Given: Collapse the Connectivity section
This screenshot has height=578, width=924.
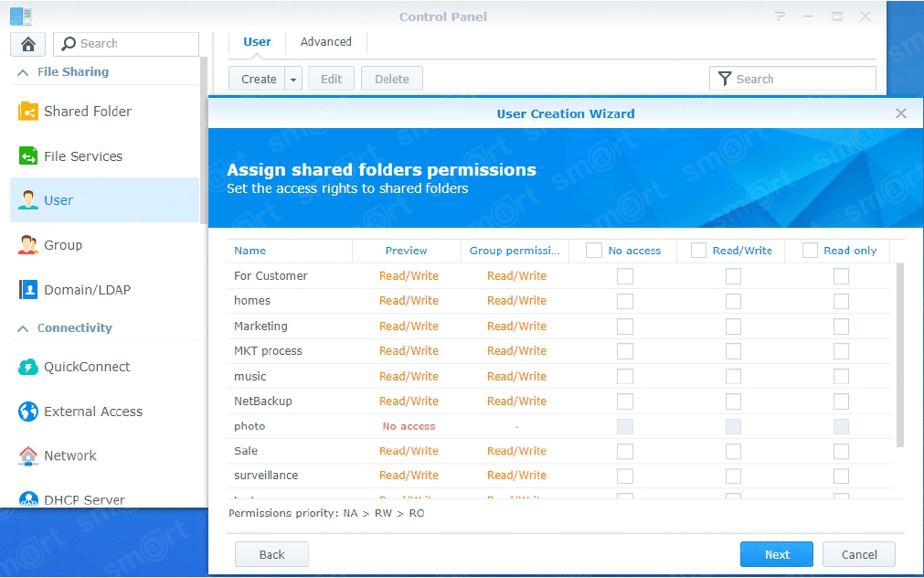Looking at the screenshot, I should tap(23, 328).
